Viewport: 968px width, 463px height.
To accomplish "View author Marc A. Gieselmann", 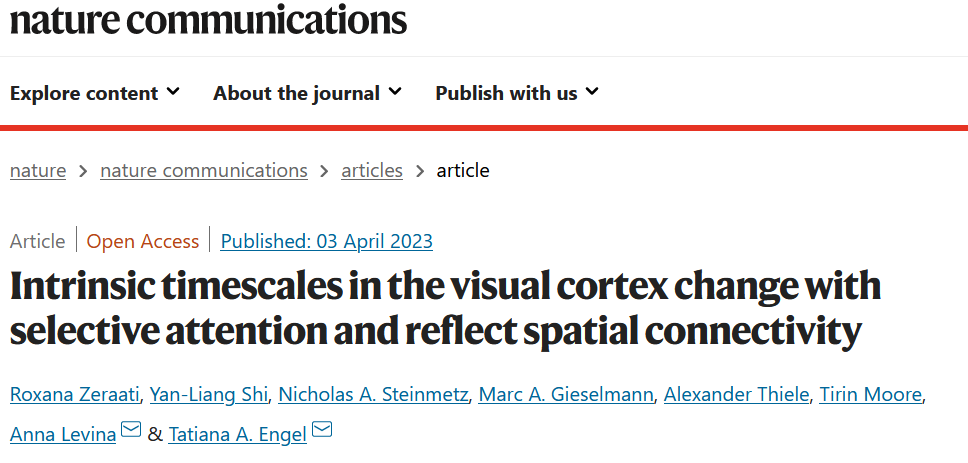I will [x=568, y=395].
